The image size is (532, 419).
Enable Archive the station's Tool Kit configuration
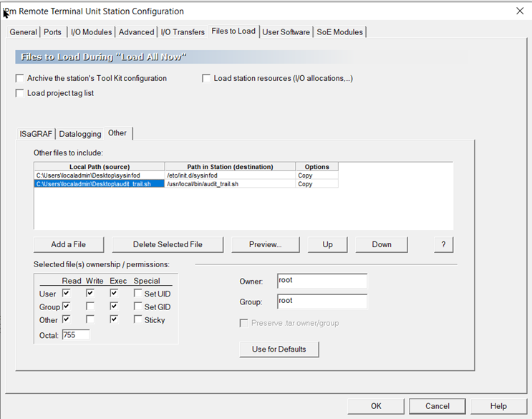(x=20, y=78)
